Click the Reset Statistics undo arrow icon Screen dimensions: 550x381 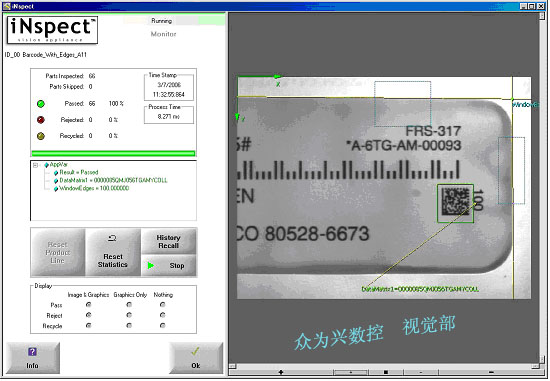112,238
